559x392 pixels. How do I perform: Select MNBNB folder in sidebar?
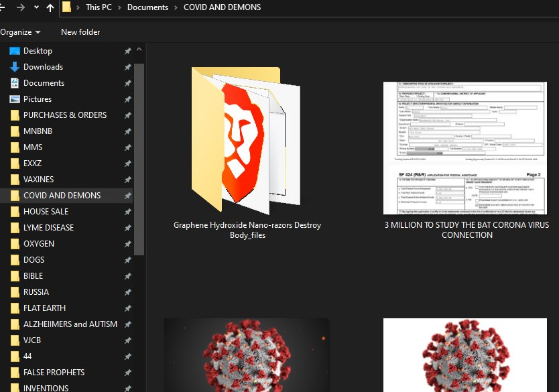click(x=66, y=131)
